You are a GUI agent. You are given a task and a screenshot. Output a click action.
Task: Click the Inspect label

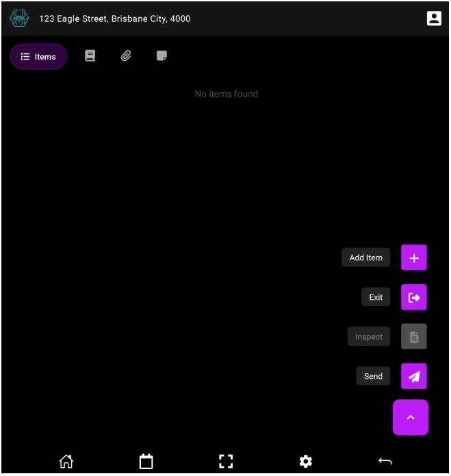[x=369, y=337]
